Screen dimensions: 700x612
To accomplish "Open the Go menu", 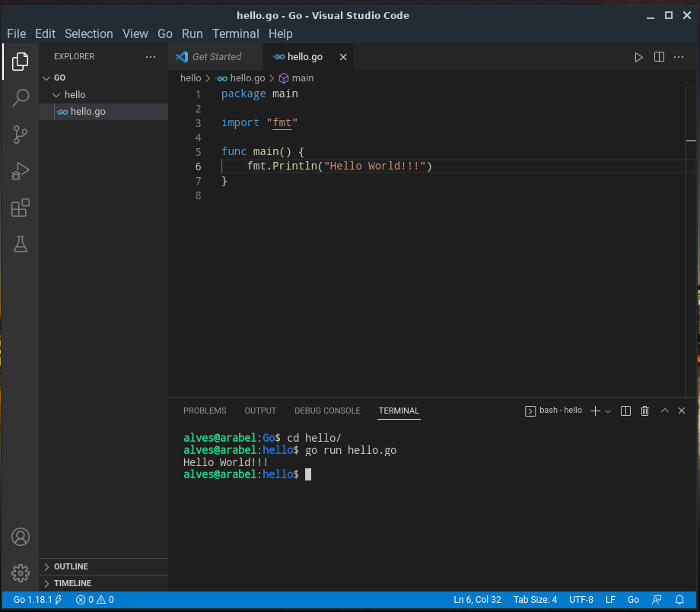I will point(165,34).
